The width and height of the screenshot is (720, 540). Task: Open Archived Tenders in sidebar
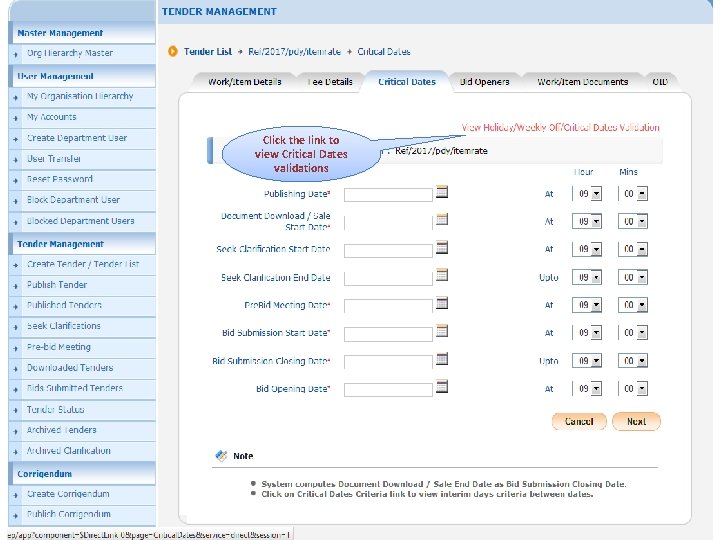(x=62, y=430)
